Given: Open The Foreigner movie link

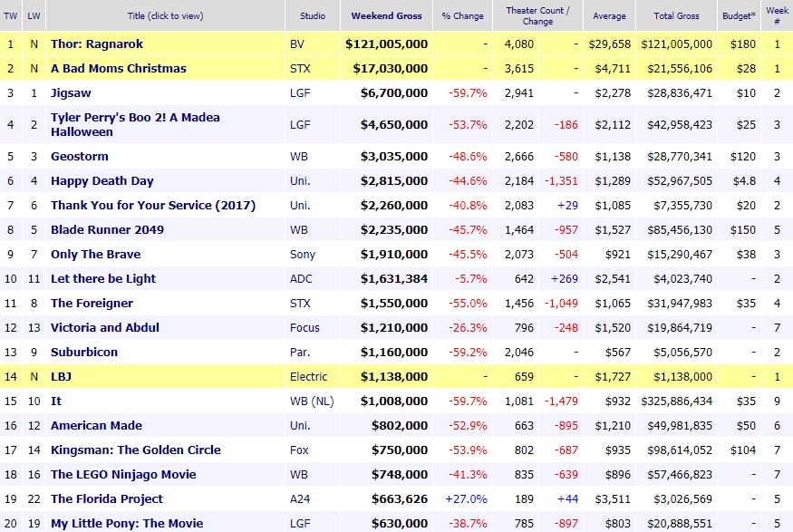Looking at the screenshot, I should pyautogui.click(x=92, y=303).
